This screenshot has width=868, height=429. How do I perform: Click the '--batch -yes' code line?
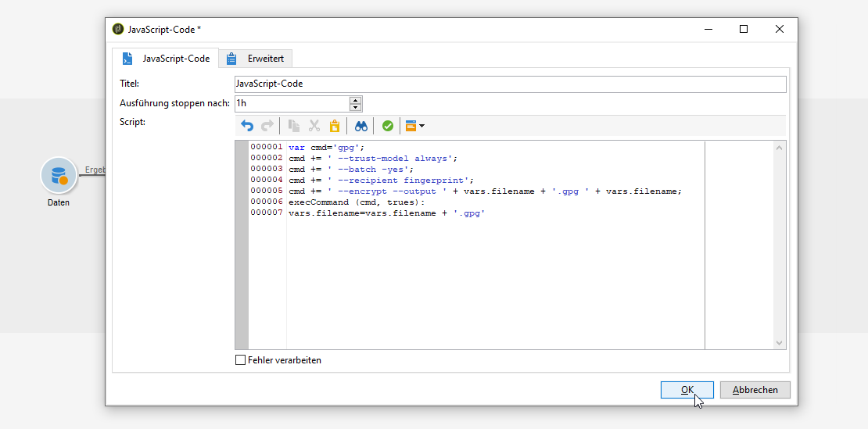click(351, 169)
